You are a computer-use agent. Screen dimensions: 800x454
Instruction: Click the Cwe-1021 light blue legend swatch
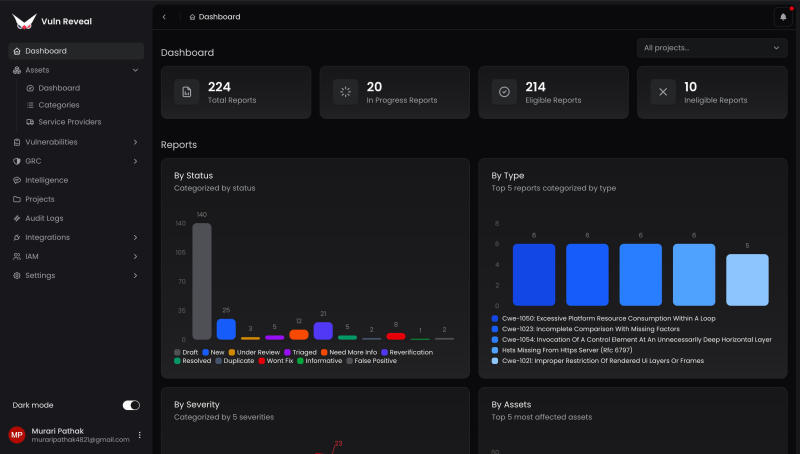click(x=494, y=361)
